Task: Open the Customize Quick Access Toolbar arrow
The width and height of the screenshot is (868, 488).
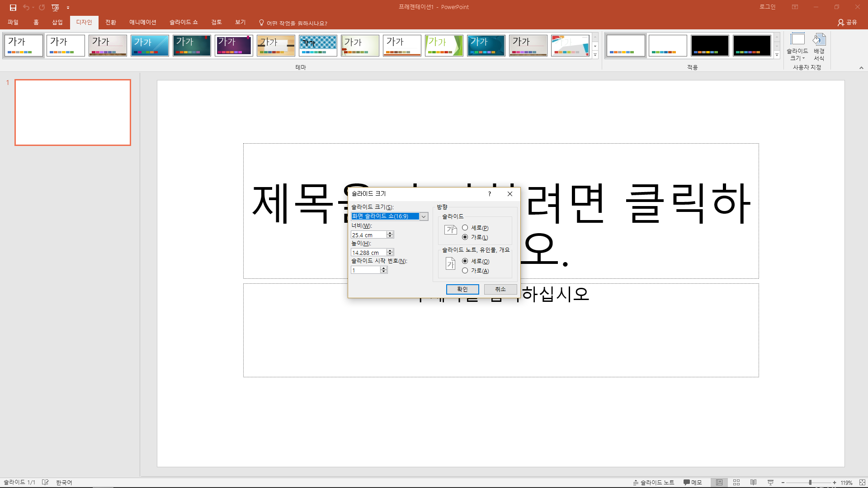Action: [68, 8]
